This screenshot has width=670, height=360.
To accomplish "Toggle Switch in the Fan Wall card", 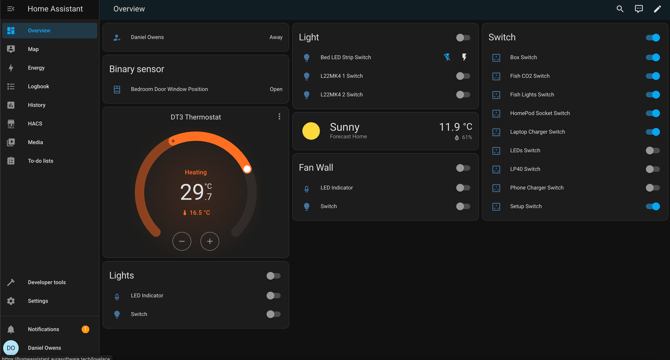I will tap(463, 206).
